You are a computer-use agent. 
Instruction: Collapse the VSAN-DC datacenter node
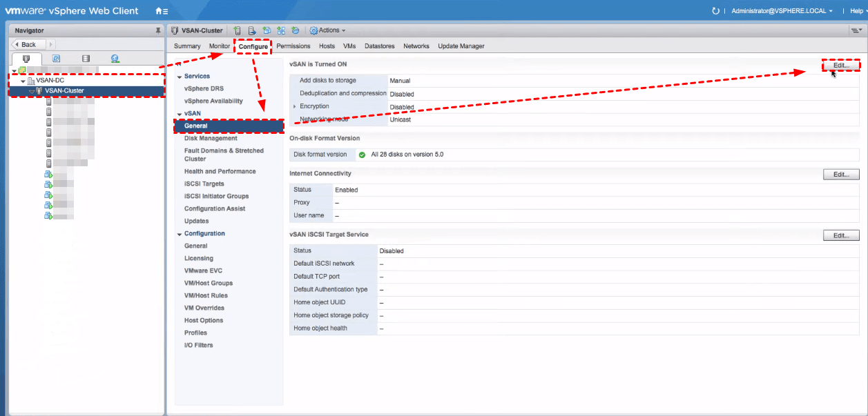pos(23,81)
